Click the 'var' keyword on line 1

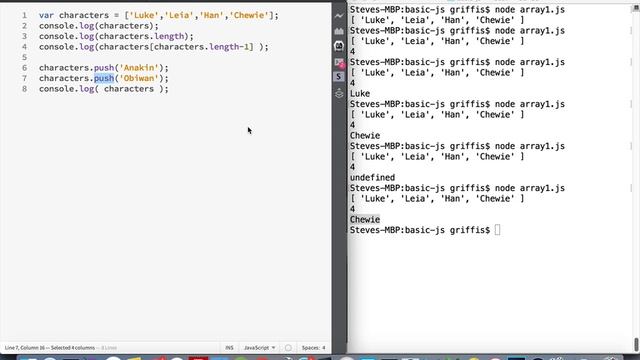pos(47,16)
